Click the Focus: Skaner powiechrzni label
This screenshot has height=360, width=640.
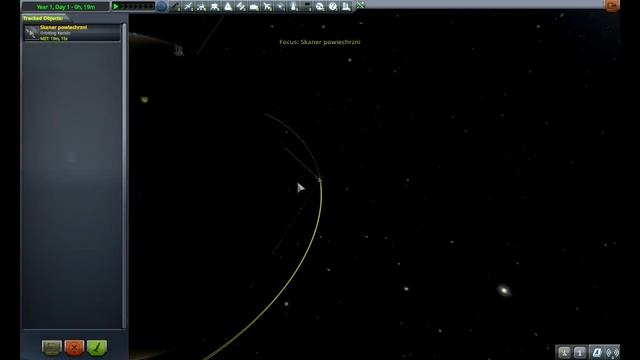pos(320,42)
